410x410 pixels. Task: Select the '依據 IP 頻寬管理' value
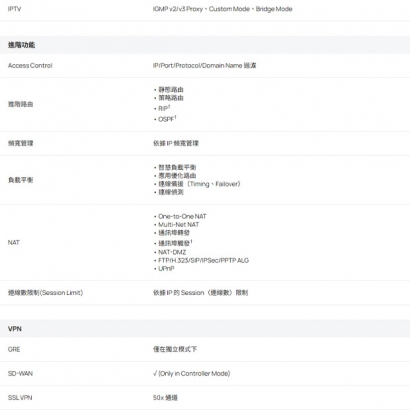pos(176,143)
